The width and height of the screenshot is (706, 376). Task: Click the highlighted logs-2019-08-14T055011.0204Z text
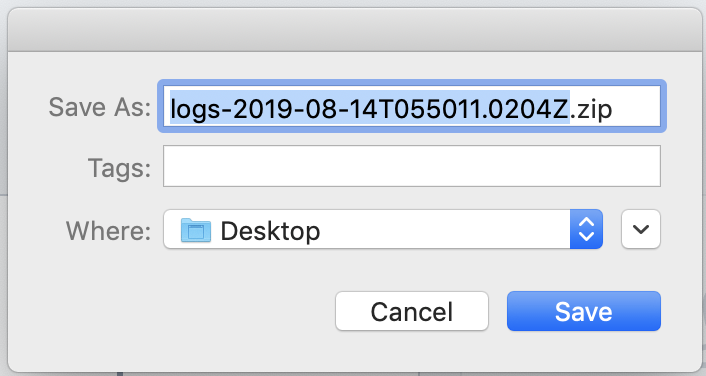pyautogui.click(x=370, y=108)
